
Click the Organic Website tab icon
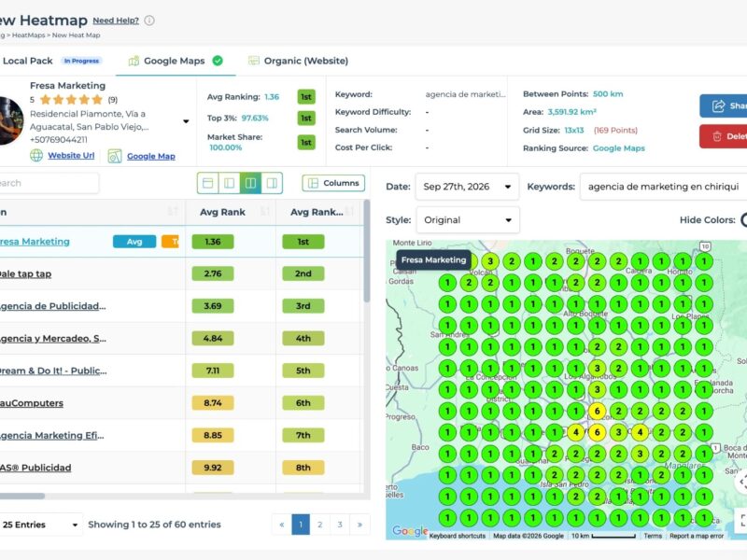tap(254, 61)
